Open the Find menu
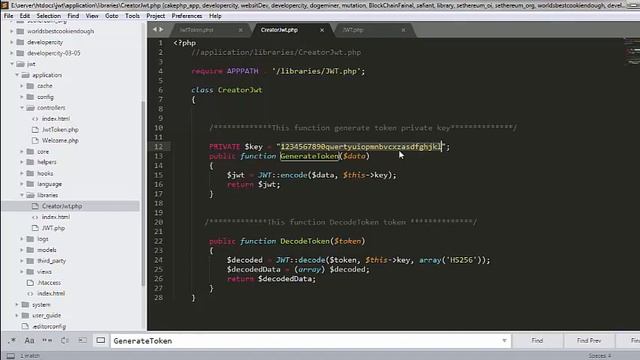This screenshot has width=640, height=360. 73,16
